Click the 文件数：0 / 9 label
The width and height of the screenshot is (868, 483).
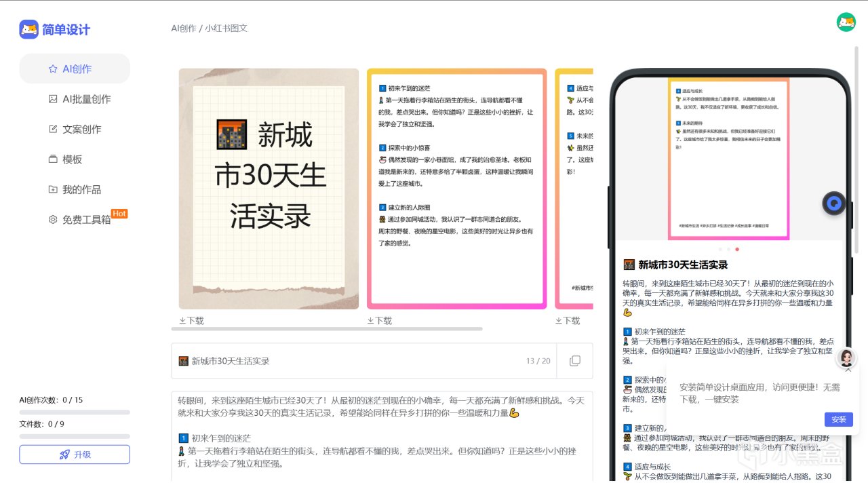point(41,424)
